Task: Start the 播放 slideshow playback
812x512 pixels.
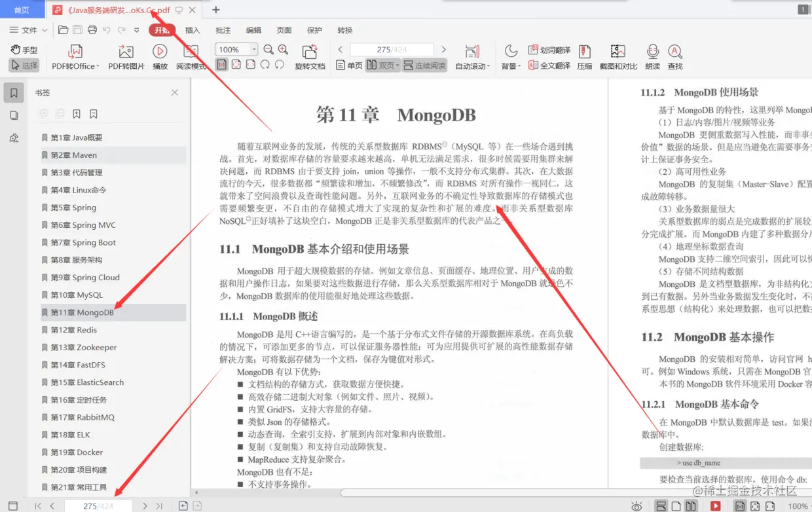Action: coord(160,58)
